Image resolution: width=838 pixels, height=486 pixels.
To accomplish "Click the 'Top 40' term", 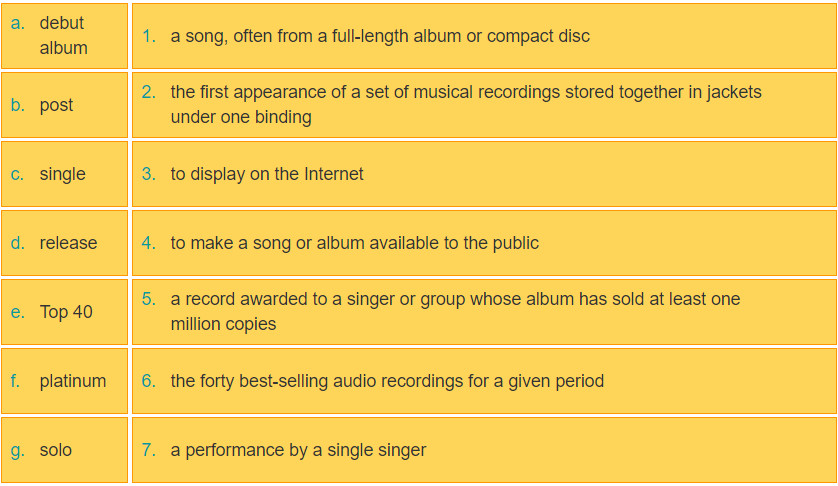I will pos(66,312).
